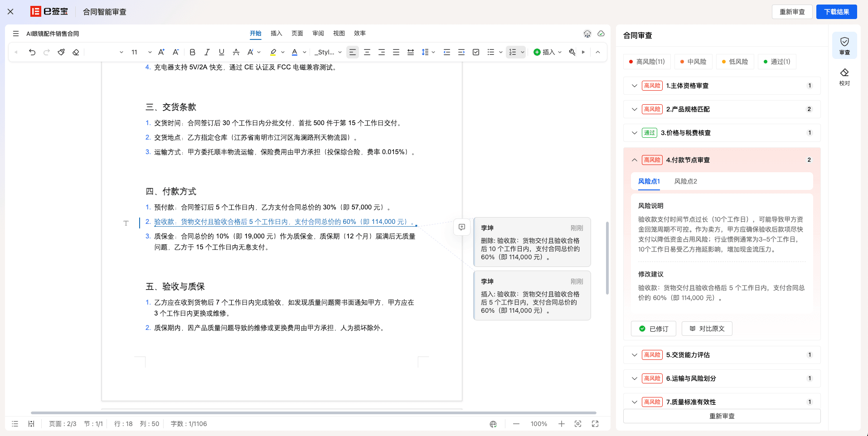Apply yellow highlight color

pos(273,52)
